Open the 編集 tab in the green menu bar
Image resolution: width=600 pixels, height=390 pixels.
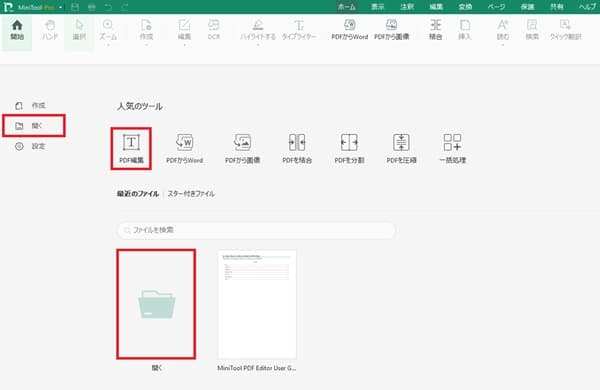pyautogui.click(x=436, y=7)
